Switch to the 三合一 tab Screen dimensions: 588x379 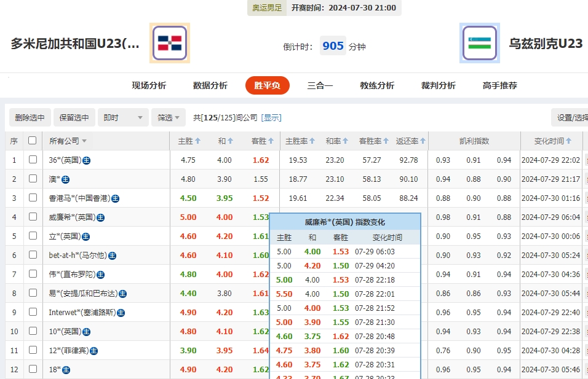point(320,85)
